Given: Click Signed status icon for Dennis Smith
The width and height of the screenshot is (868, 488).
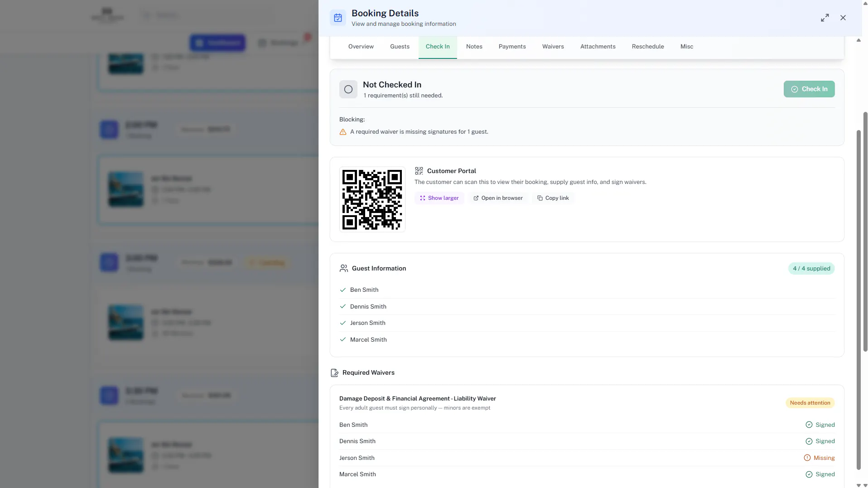Looking at the screenshot, I should click(809, 441).
